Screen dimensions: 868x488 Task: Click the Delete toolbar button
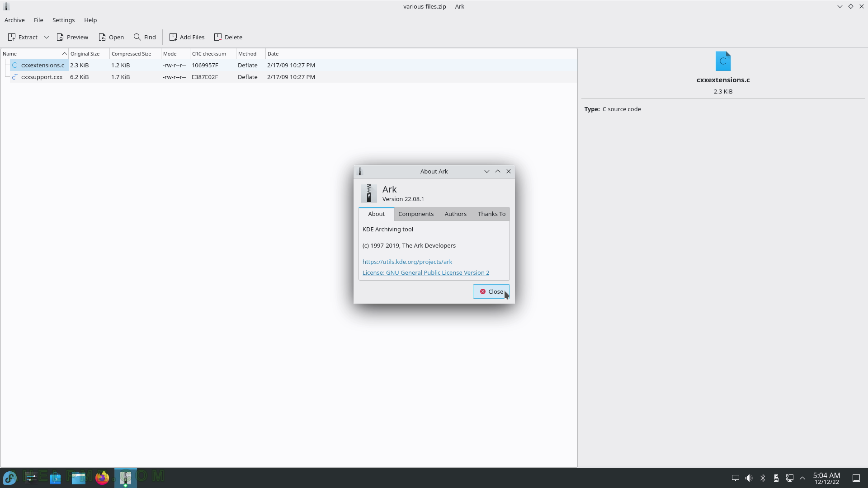(228, 37)
